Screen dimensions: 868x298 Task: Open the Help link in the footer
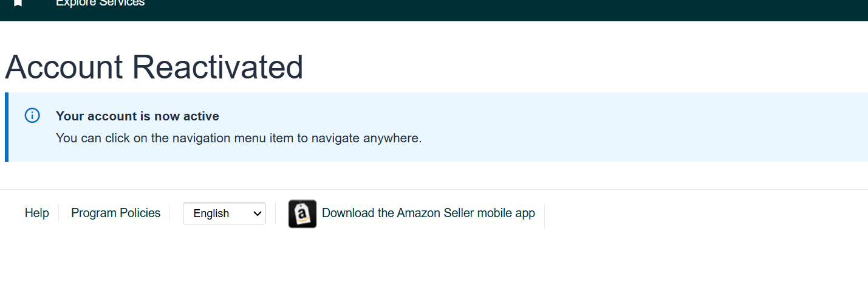coord(37,213)
